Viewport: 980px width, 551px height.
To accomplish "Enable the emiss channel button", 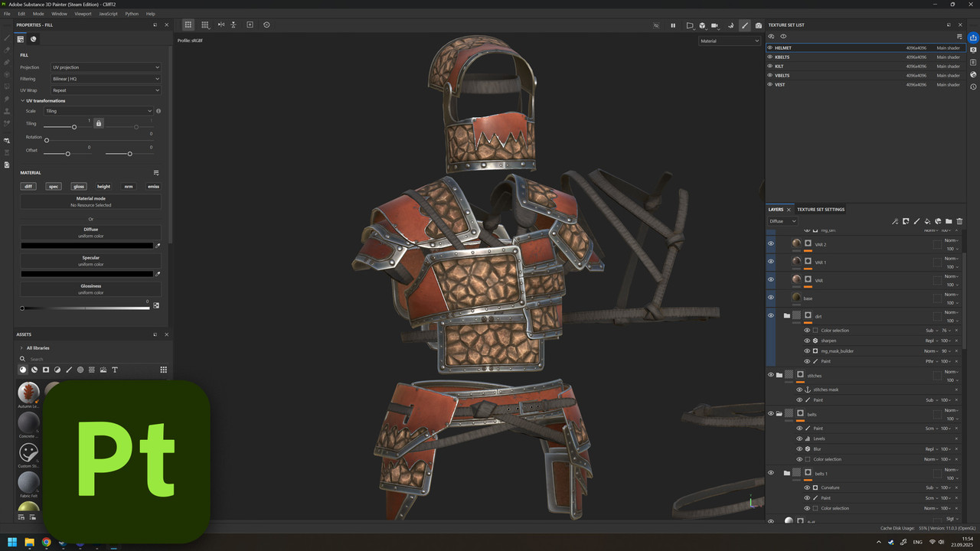I will pyautogui.click(x=153, y=186).
